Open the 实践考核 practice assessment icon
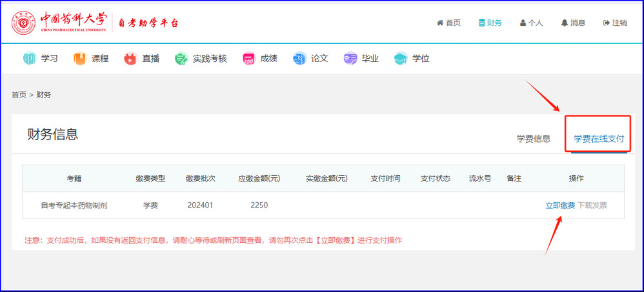644x292 pixels. [x=181, y=59]
